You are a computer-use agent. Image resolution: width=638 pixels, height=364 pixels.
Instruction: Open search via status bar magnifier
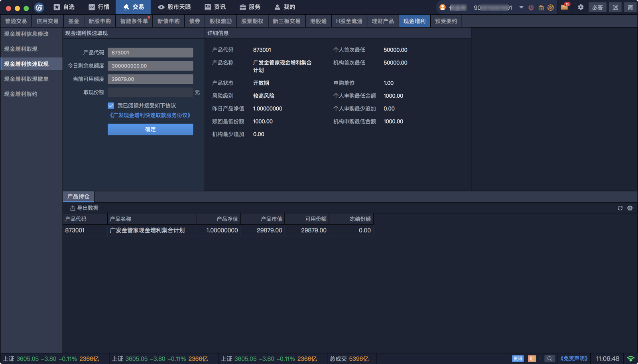tap(549, 359)
